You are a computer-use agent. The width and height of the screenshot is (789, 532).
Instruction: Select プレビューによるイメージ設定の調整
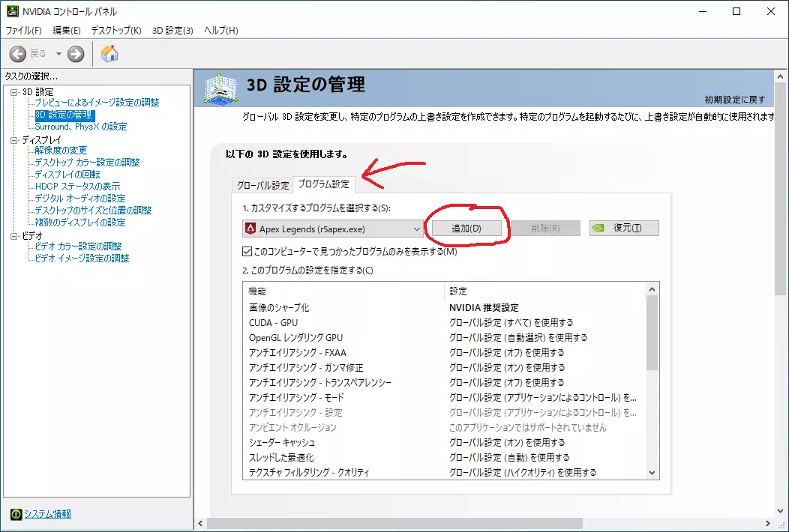[x=97, y=103]
